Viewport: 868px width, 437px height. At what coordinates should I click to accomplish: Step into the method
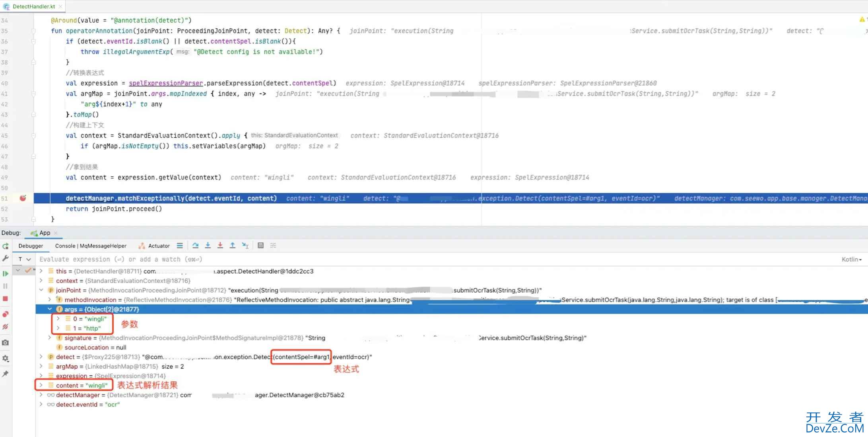[x=208, y=246]
